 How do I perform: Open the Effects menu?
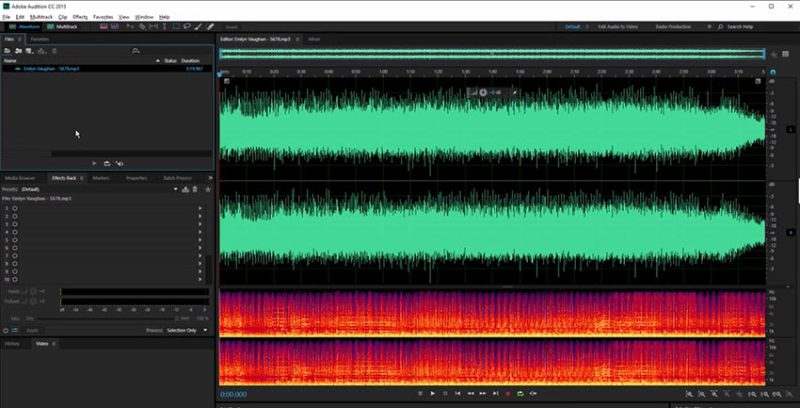[x=79, y=17]
